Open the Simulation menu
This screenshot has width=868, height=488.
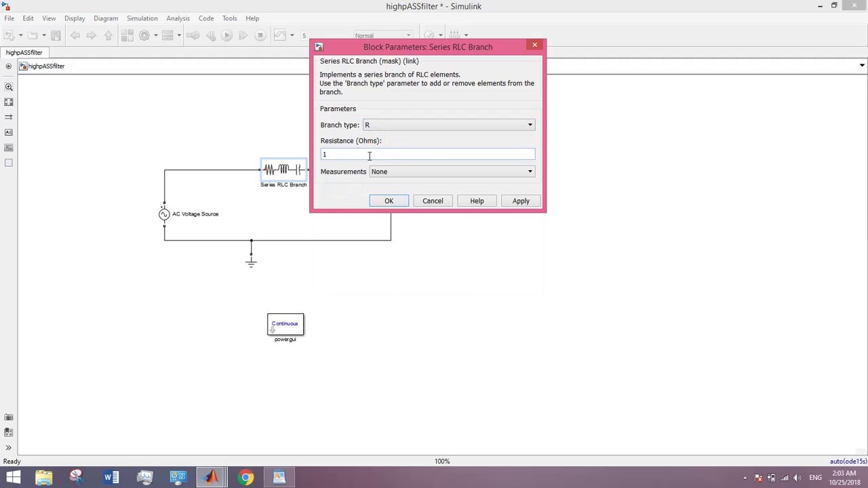[142, 18]
